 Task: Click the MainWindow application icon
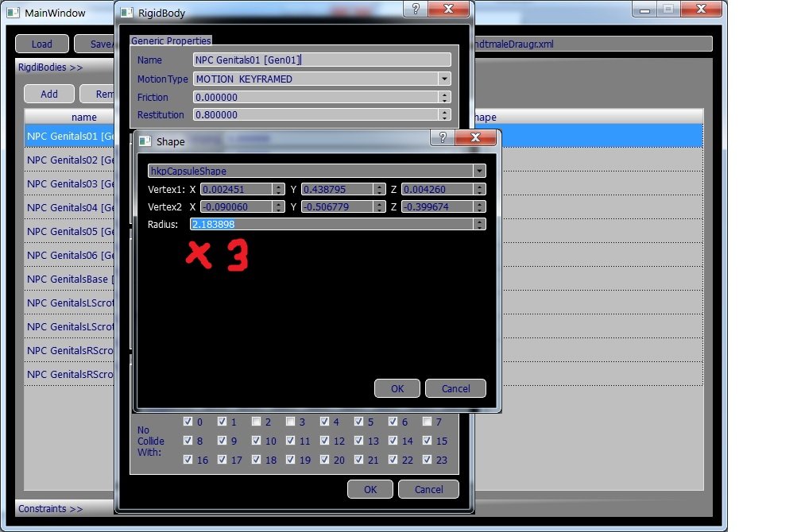[14, 13]
